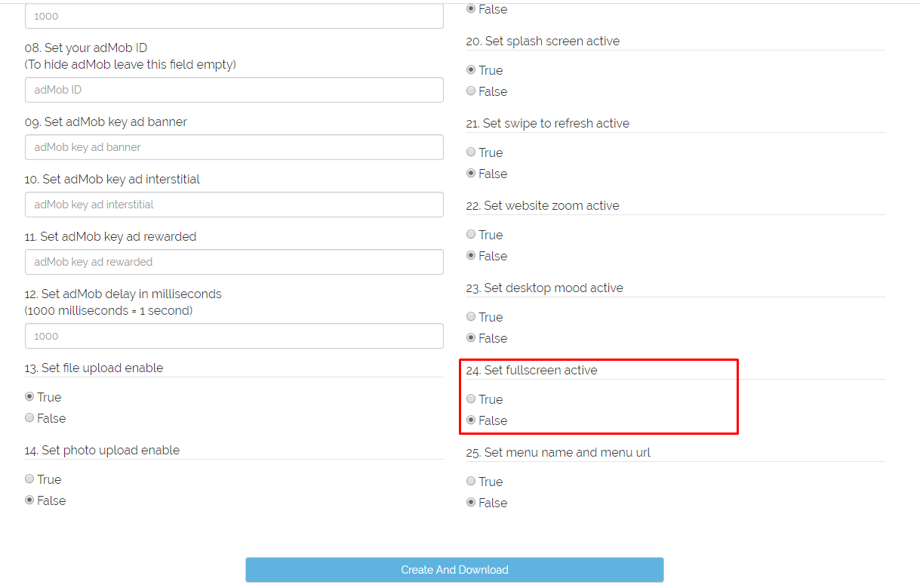Set menu name and menu url to True
Image resolution: width=920 pixels, height=588 pixels.
470,481
